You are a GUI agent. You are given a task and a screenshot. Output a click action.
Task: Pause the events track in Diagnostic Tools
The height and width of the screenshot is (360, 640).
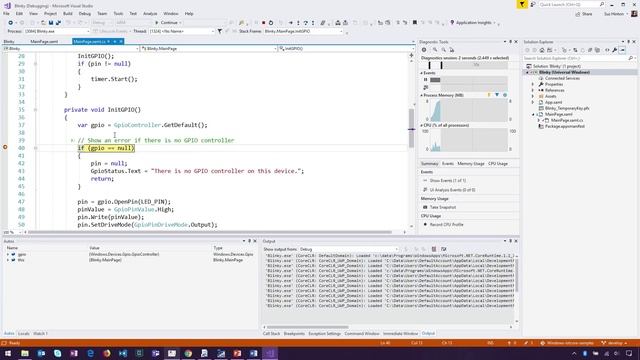pos(426,80)
